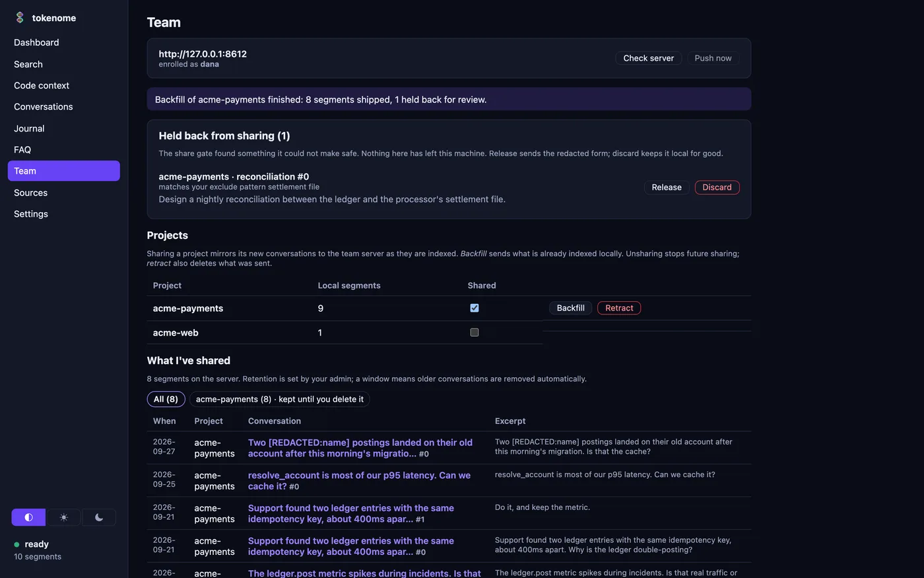924x578 pixels.
Task: Click the tokenome DNA logo icon
Action: [x=20, y=18]
